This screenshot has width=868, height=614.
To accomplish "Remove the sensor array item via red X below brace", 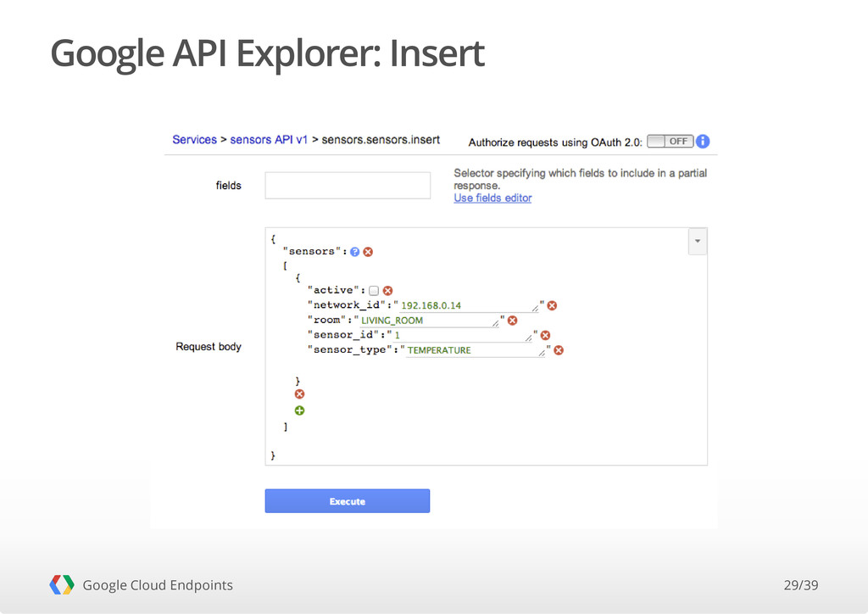I will click(x=299, y=394).
